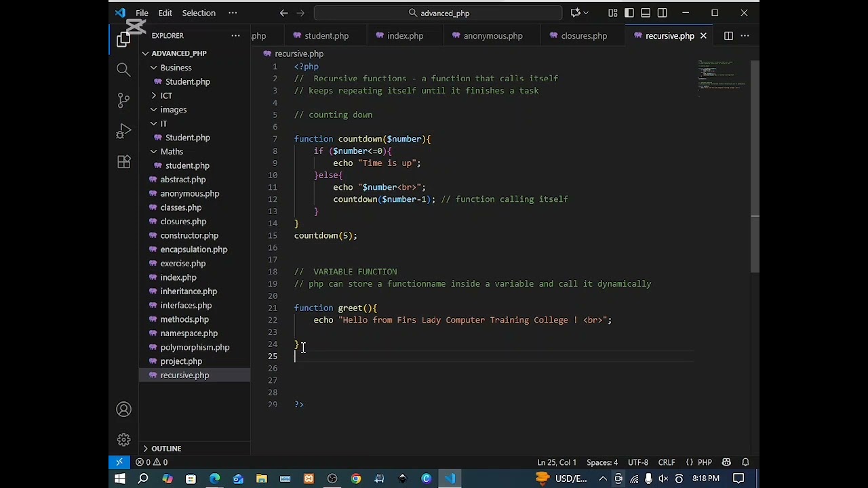The image size is (868, 488).
Task: Click errors and warnings status indicator
Action: 151,462
